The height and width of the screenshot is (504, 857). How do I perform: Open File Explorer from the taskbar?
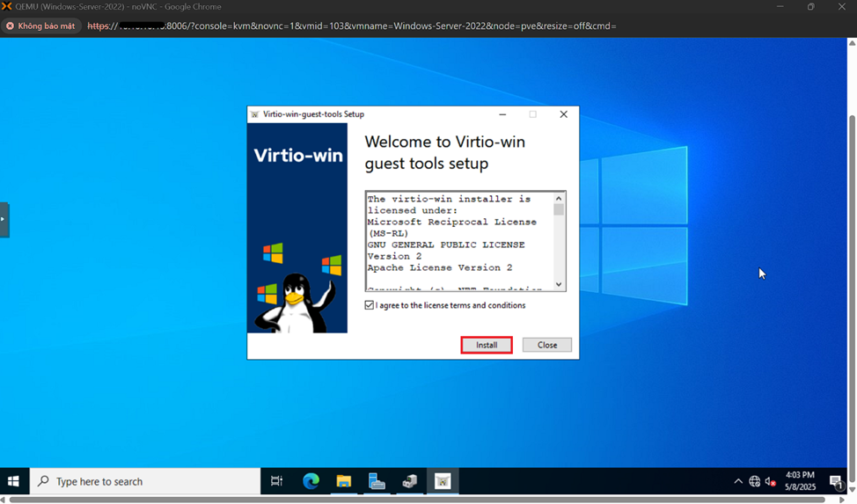tap(343, 481)
